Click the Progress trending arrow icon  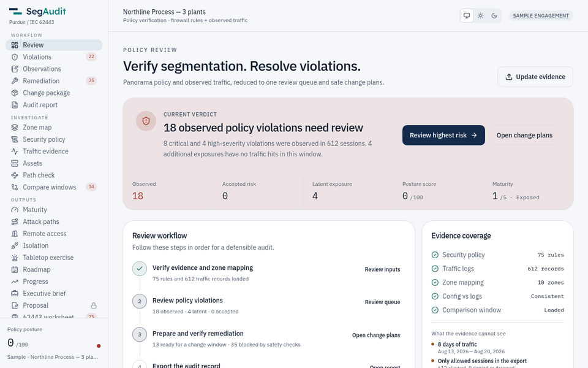click(x=15, y=282)
